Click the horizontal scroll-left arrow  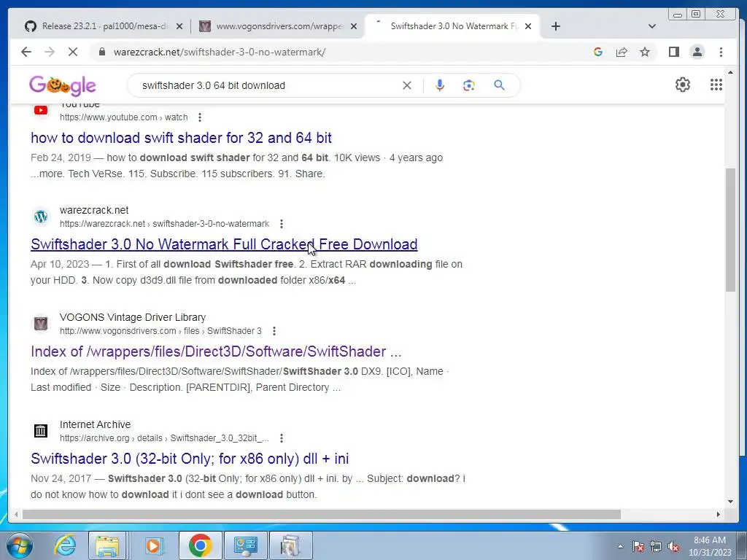coord(16,514)
